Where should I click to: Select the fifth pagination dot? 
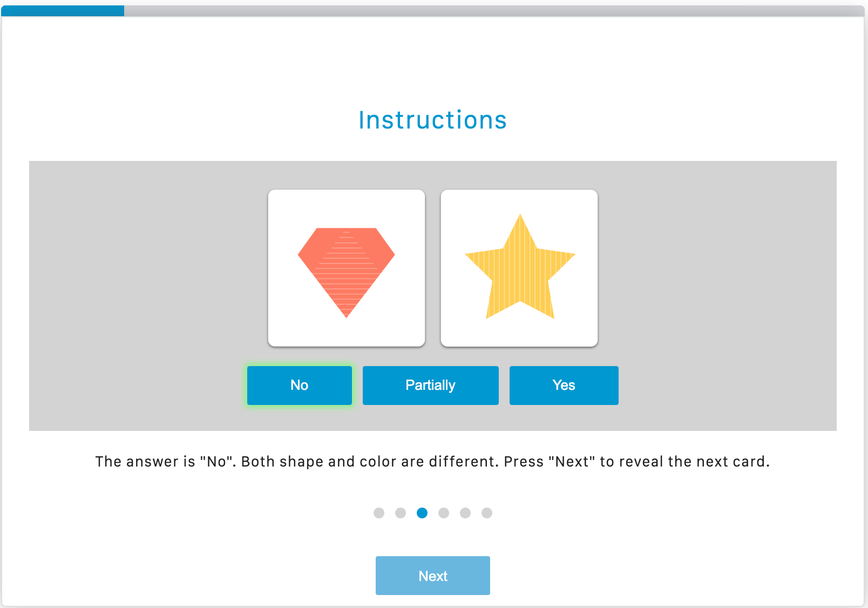pyautogui.click(x=465, y=513)
